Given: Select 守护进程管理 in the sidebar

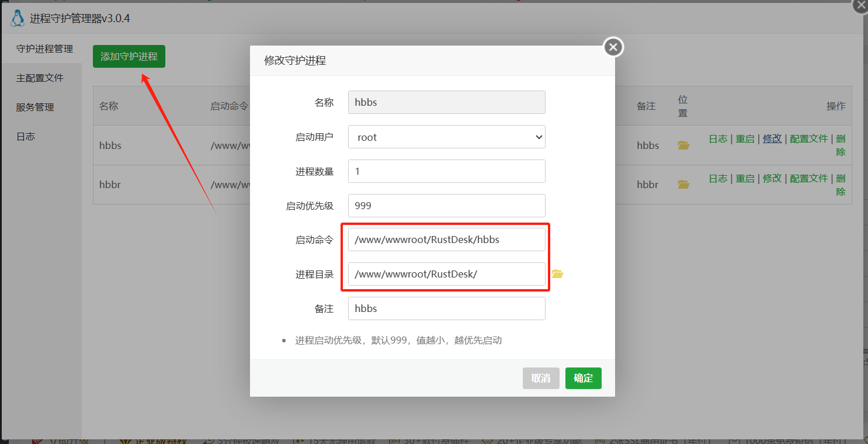Looking at the screenshot, I should tap(41, 48).
